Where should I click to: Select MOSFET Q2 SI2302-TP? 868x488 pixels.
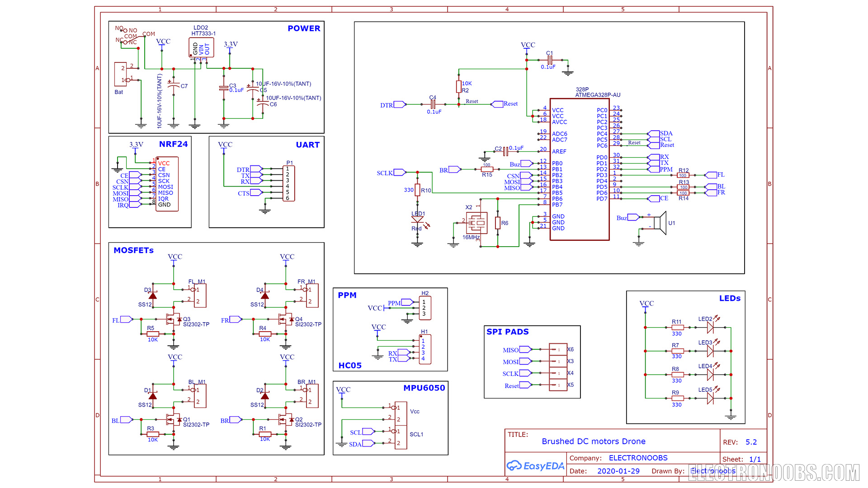[x=286, y=420]
